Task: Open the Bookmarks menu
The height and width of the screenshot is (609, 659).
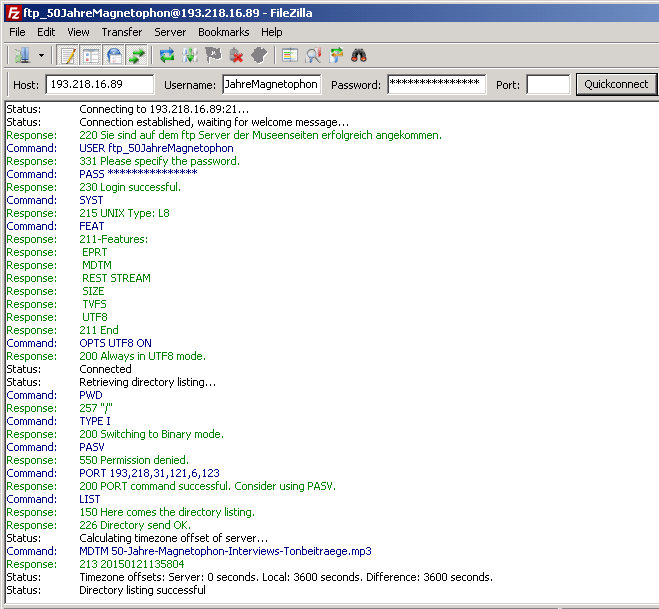Action: click(224, 32)
